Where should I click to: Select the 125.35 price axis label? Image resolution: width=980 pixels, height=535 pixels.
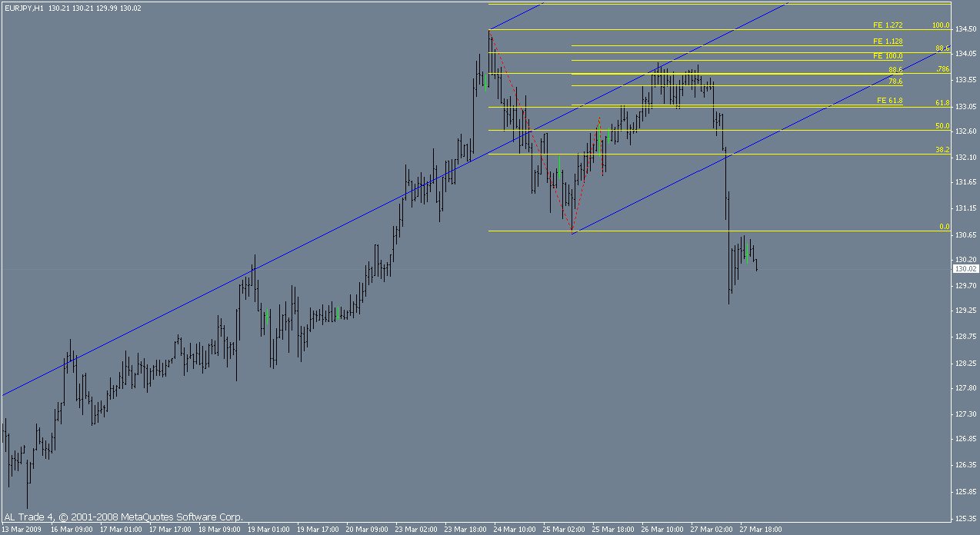pyautogui.click(x=966, y=517)
